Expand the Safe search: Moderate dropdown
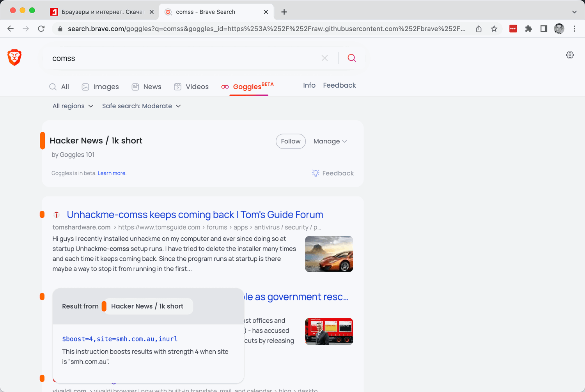The height and width of the screenshot is (392, 585). tap(142, 106)
